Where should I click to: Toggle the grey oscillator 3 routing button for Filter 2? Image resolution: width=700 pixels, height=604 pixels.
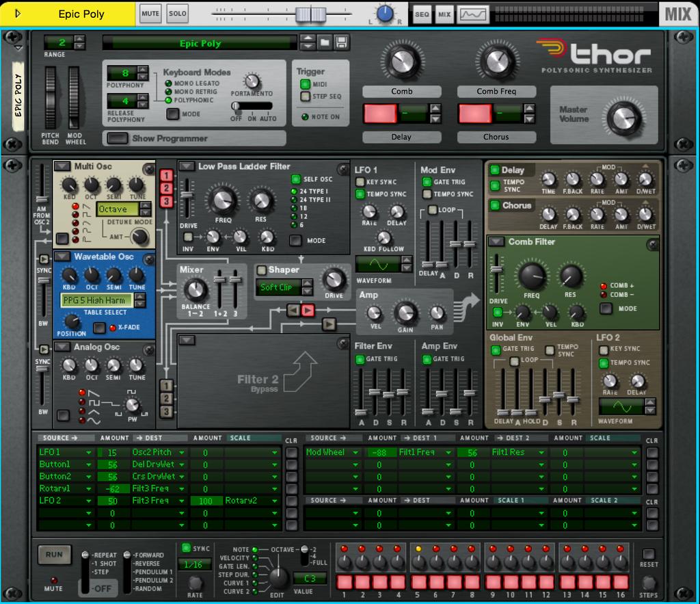[166, 412]
